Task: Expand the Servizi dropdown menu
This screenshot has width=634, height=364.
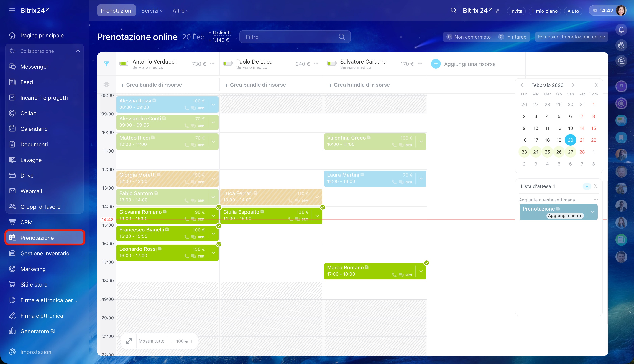Action: coord(152,11)
